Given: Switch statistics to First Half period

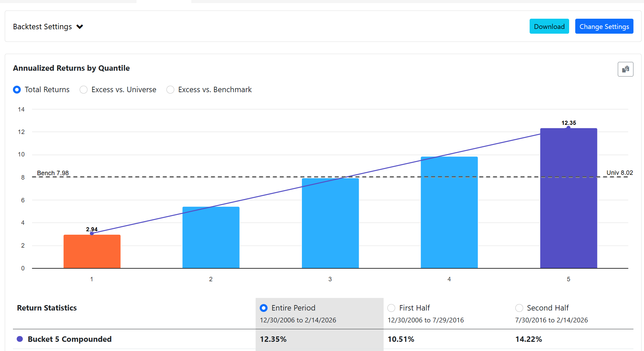Looking at the screenshot, I should tap(391, 308).
